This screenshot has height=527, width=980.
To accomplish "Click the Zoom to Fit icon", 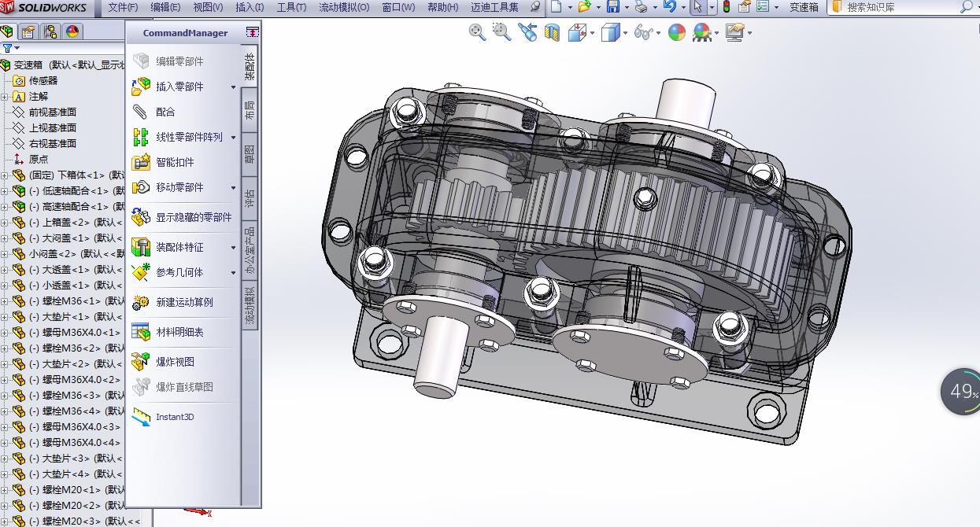I will [x=477, y=32].
